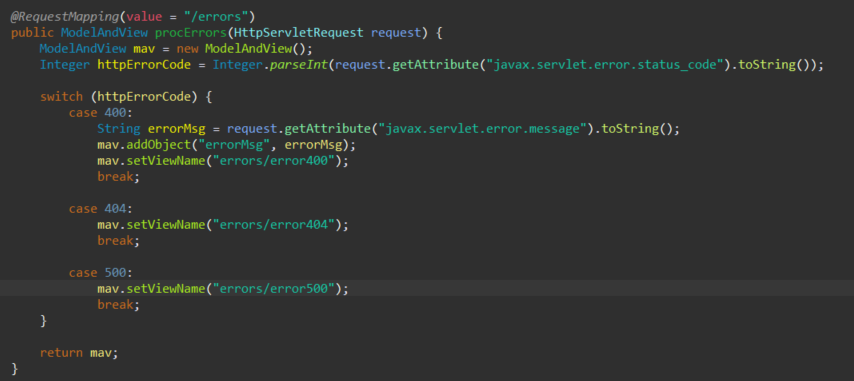This screenshot has height=381, width=854.
Task: Click the HttpServletRequest parameter type
Action: click(298, 32)
